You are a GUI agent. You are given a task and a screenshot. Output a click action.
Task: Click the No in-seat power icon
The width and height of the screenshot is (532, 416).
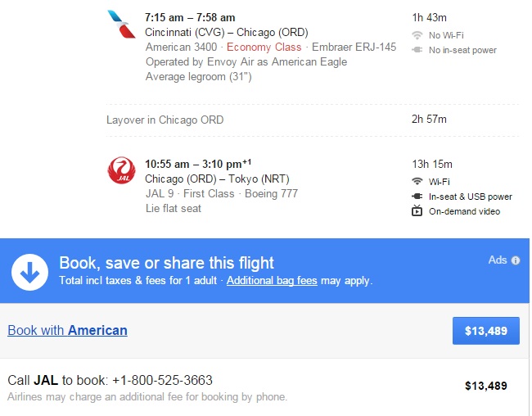[x=417, y=50]
